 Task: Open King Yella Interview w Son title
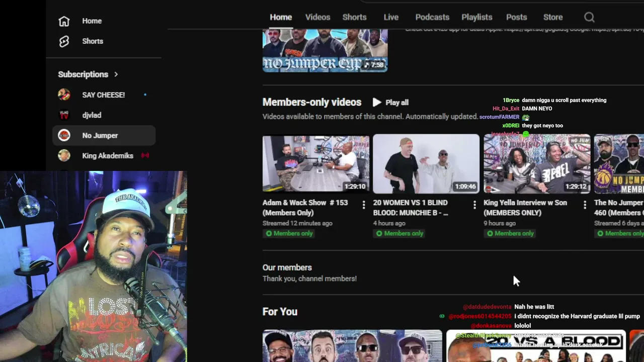point(525,208)
